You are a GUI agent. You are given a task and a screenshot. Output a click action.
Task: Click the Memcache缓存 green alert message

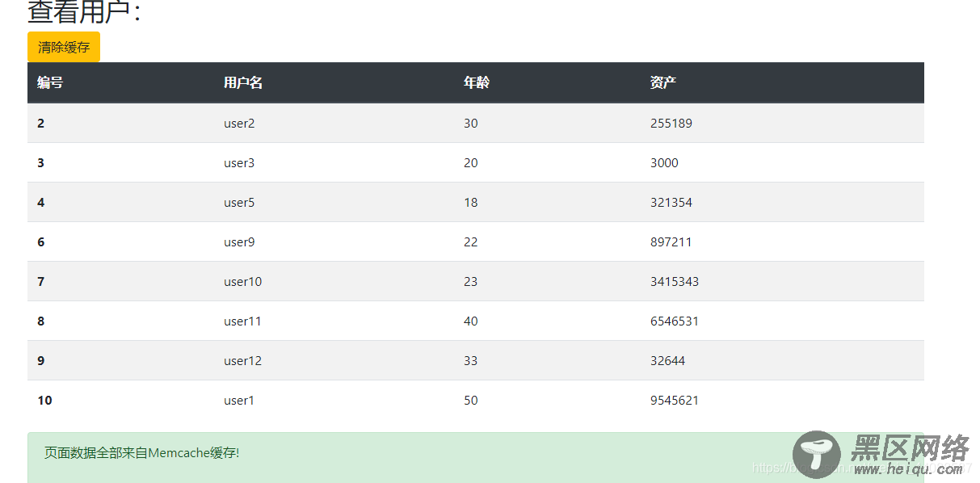(x=475, y=457)
